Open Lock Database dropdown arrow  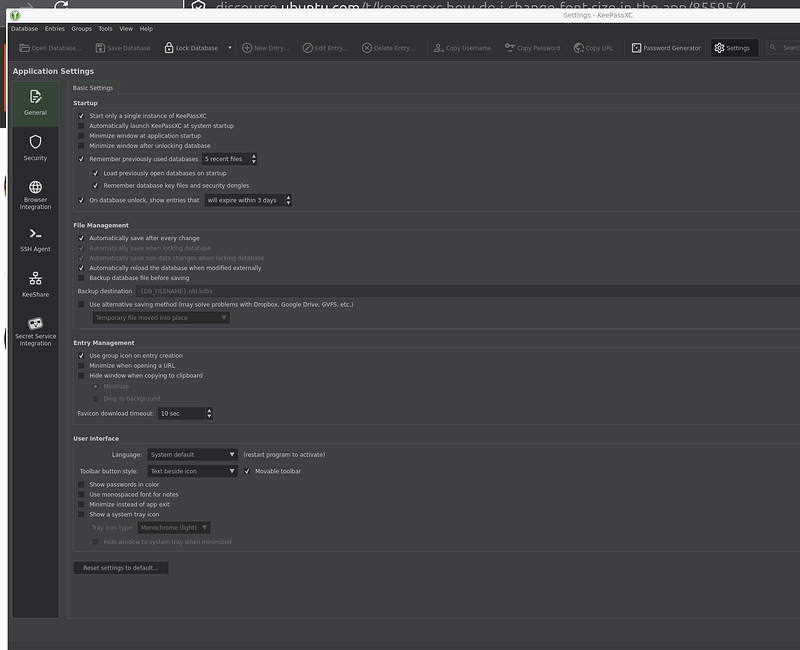[x=230, y=48]
